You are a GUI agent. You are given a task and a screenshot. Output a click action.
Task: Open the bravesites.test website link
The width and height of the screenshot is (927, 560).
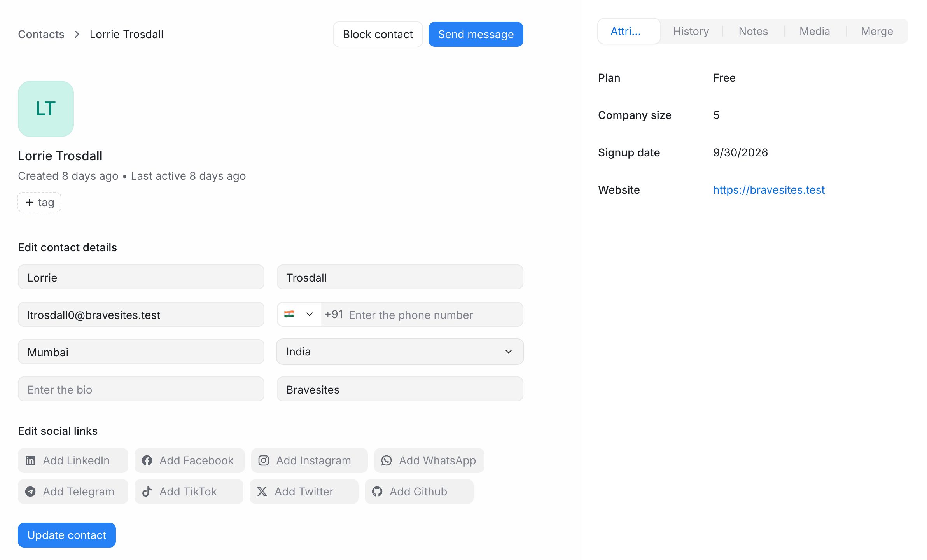pos(769,190)
